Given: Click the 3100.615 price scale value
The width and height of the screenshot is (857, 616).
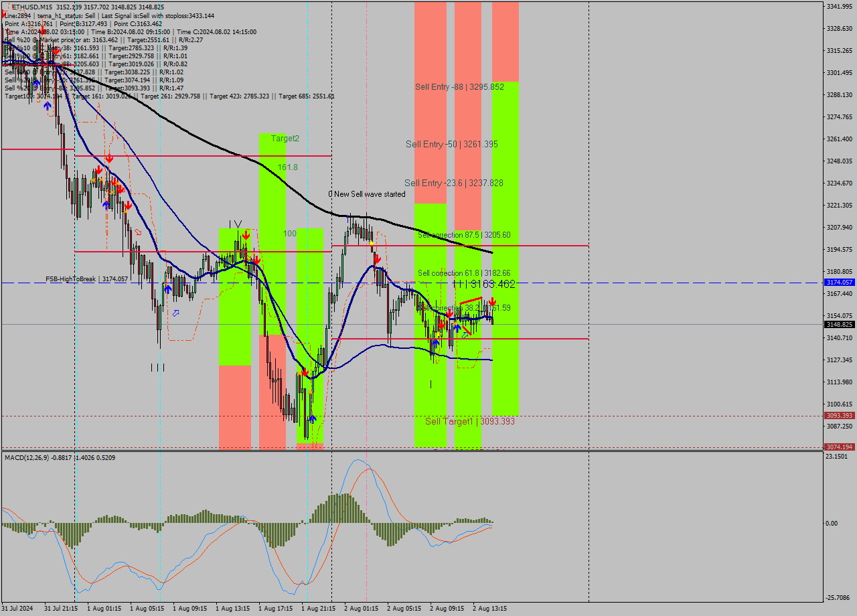Looking at the screenshot, I should click(x=839, y=404).
